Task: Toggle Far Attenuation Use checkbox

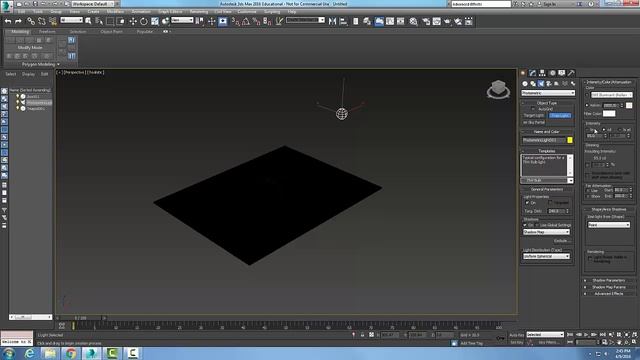Action: (588, 190)
